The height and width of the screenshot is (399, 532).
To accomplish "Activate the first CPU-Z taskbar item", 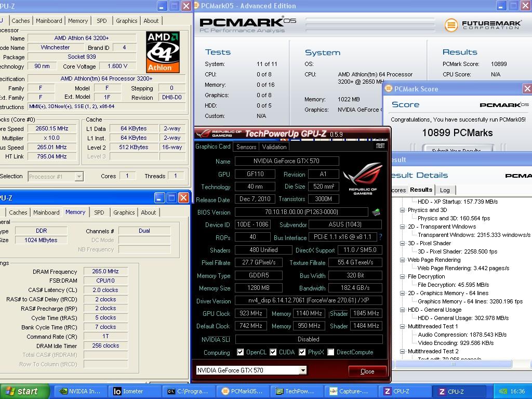I will pyautogui.click(x=404, y=391).
